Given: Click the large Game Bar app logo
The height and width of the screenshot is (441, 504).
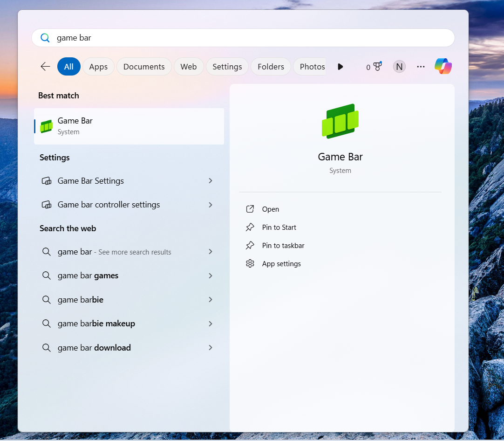Looking at the screenshot, I should pos(340,121).
